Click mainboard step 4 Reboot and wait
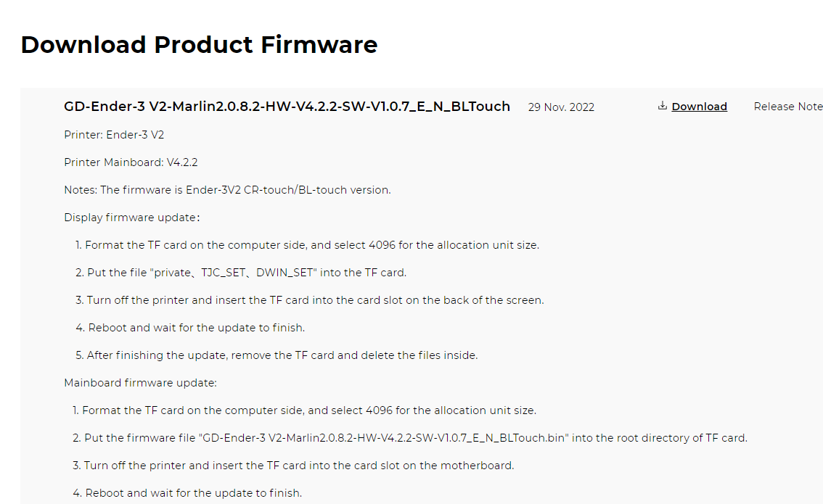The width and height of the screenshot is (823, 504). 187,493
